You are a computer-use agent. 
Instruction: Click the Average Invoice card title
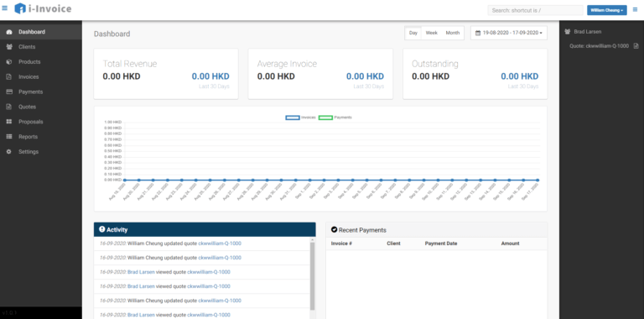click(x=287, y=64)
